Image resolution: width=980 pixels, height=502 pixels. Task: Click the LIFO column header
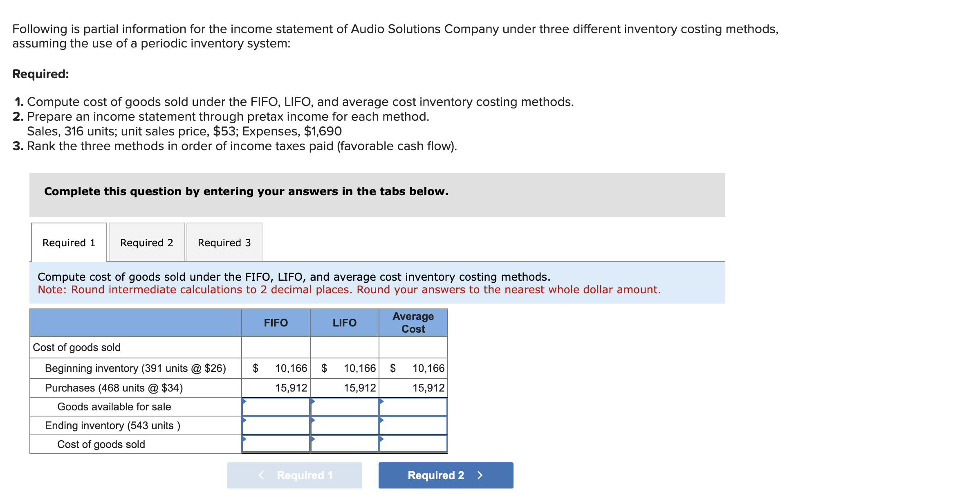click(x=345, y=323)
